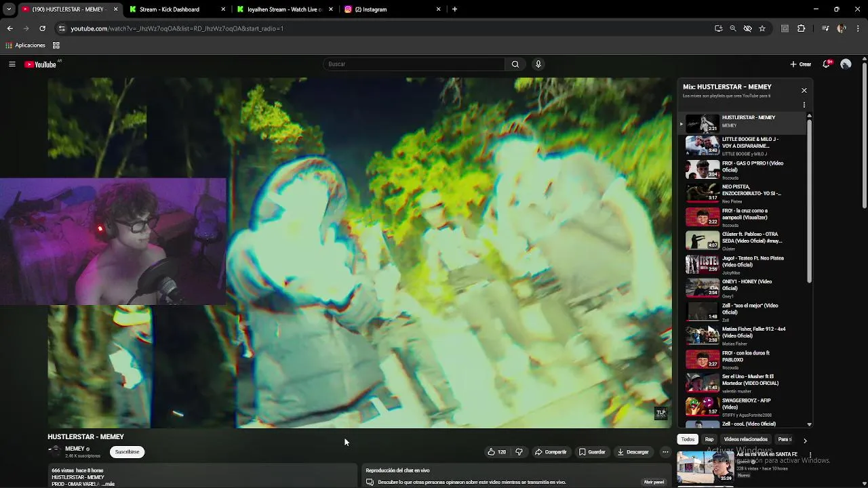Image resolution: width=868 pixels, height=488 pixels.
Task: Show more filter chips with right arrow
Action: (805, 440)
